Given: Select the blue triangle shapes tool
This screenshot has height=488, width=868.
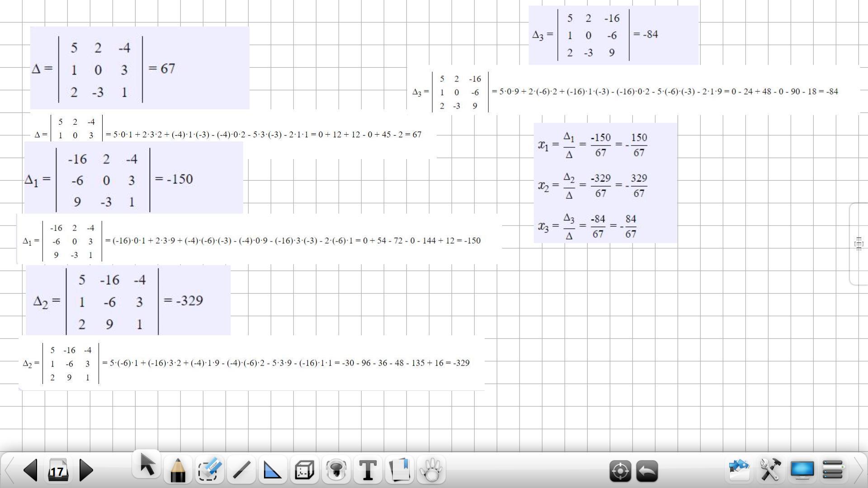Looking at the screenshot, I should 272,470.
